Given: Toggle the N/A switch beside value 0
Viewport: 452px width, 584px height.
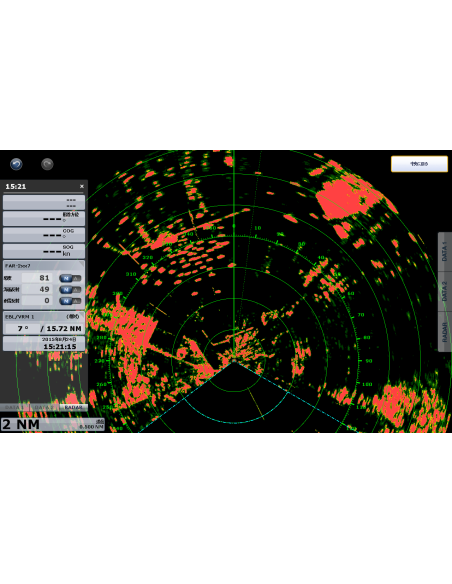Looking at the screenshot, I should point(70,301).
